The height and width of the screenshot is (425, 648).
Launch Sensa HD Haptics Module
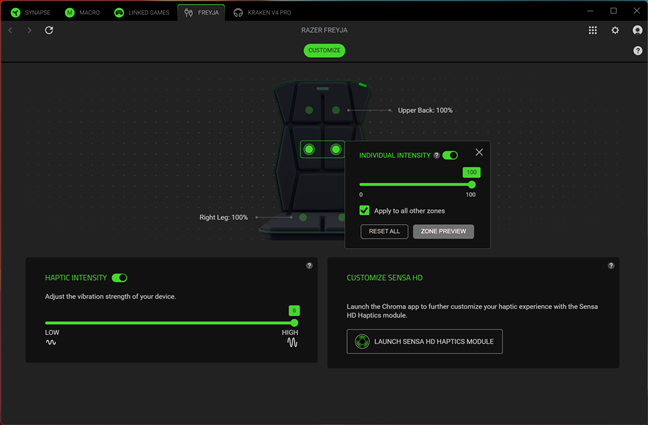click(x=424, y=341)
